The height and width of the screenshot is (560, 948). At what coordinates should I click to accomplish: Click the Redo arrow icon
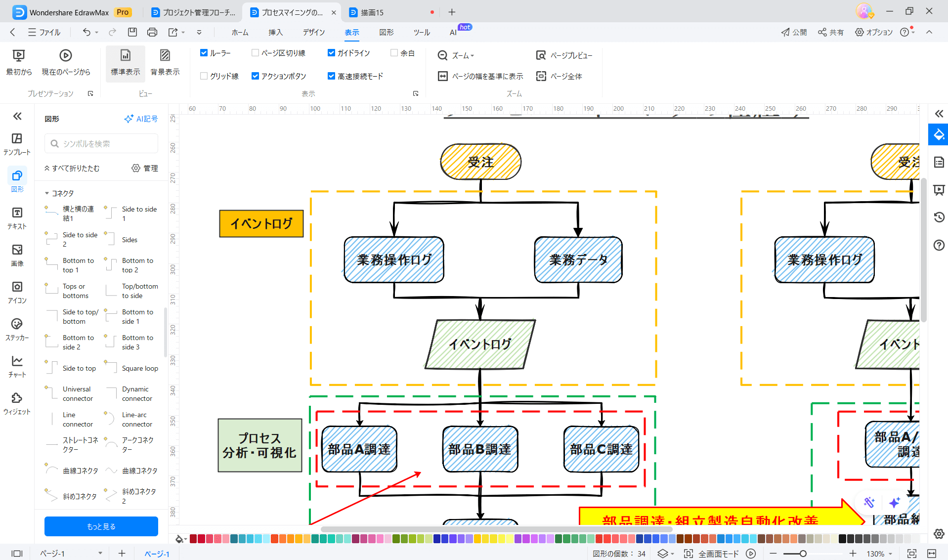pos(112,32)
